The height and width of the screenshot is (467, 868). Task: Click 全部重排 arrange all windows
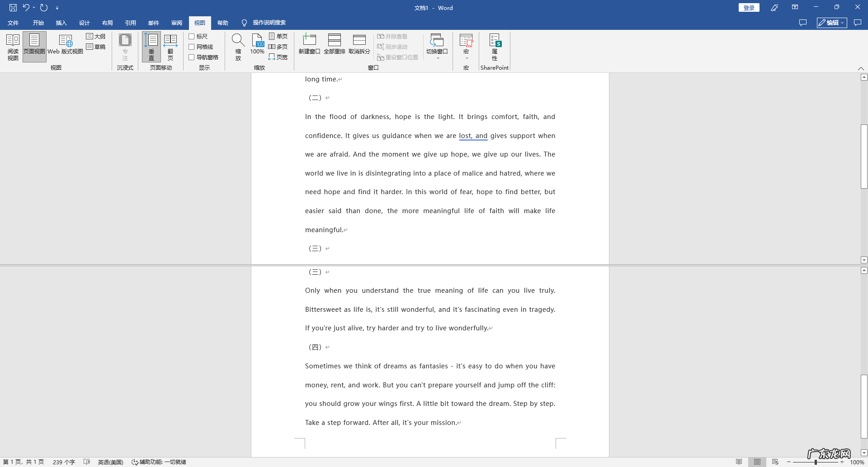click(335, 44)
